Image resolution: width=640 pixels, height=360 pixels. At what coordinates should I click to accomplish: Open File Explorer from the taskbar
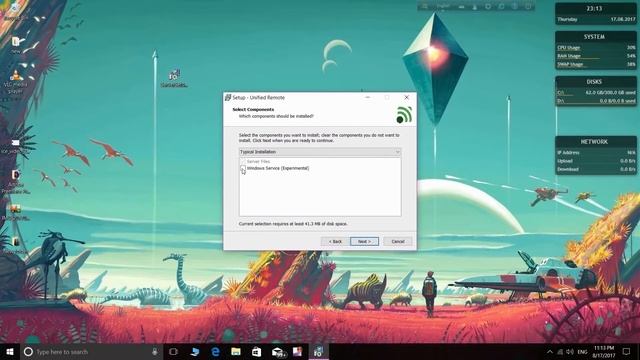(x=236, y=351)
